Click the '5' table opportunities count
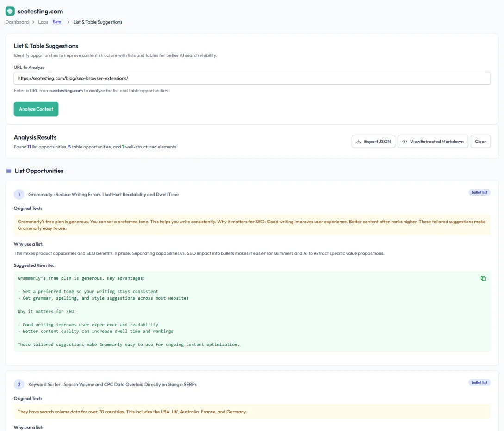The height and width of the screenshot is (431, 504). 69,147
